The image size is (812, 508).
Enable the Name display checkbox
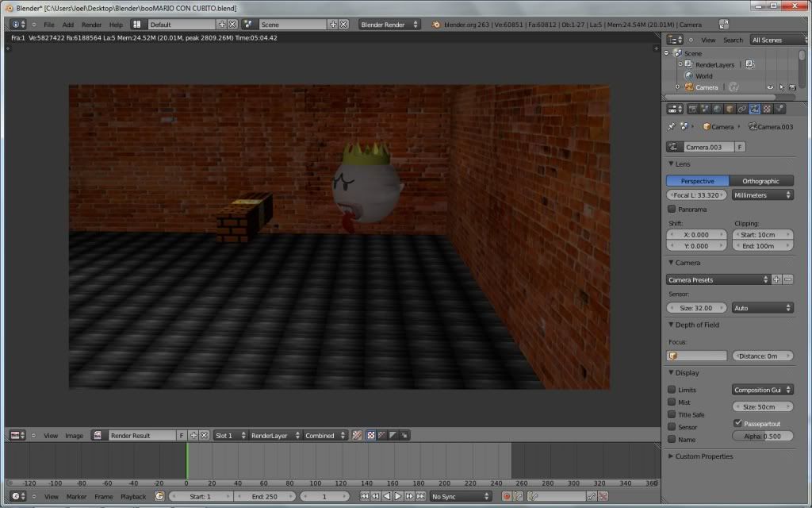click(x=672, y=439)
